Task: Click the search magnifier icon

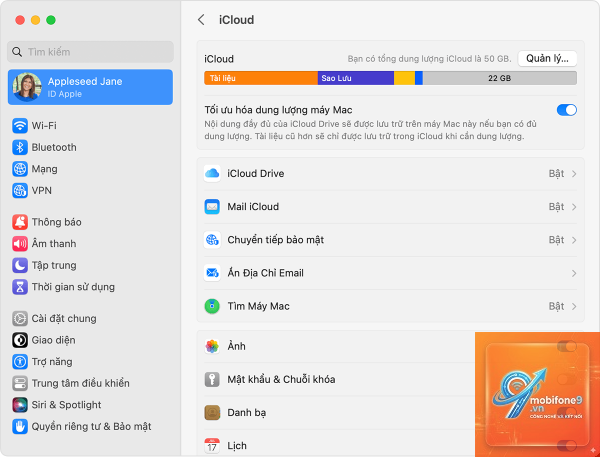Action: click(x=17, y=52)
